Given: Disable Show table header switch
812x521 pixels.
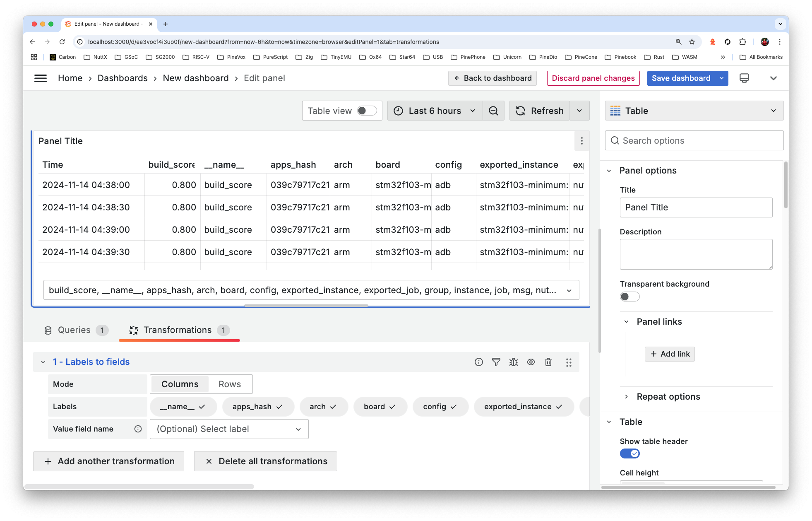Looking at the screenshot, I should point(629,454).
